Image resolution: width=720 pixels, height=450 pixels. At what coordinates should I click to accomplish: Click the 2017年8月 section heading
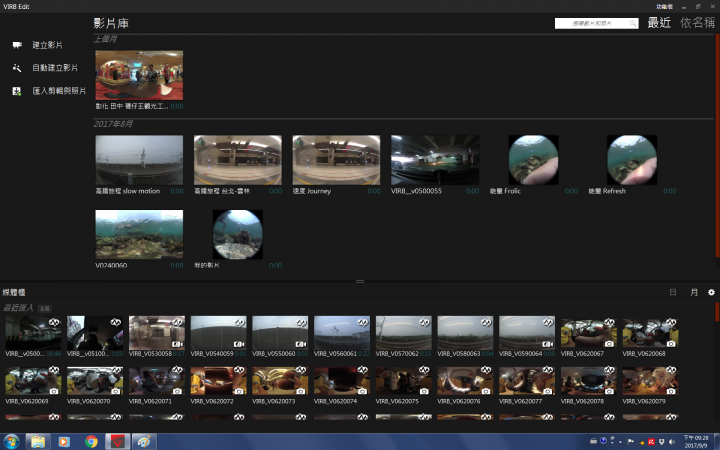(x=113, y=124)
